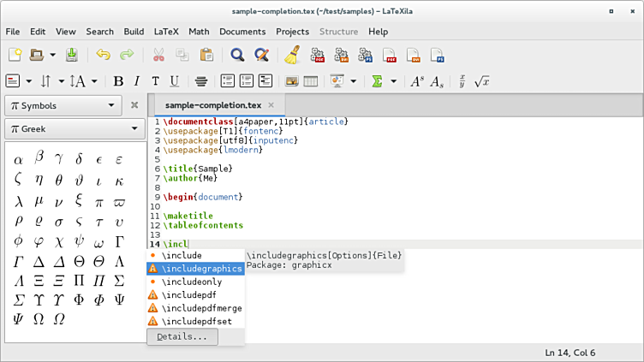Toggle bold text formatting
Image resolution: width=644 pixels, height=362 pixels.
(118, 81)
